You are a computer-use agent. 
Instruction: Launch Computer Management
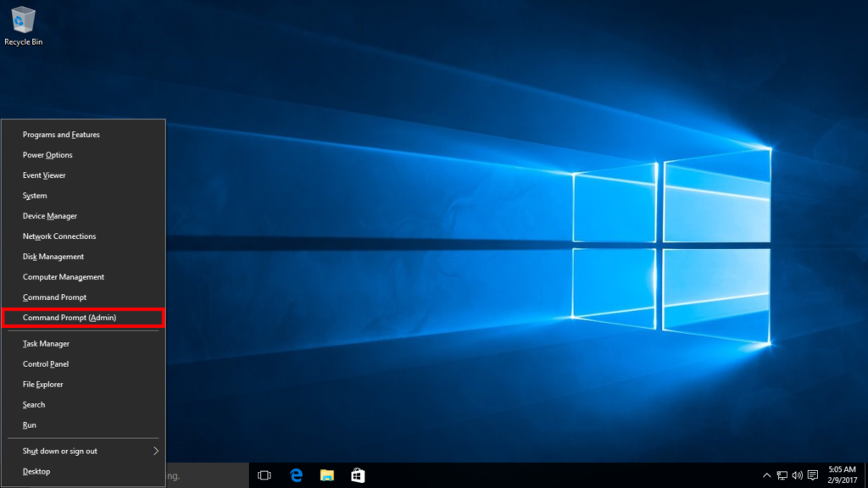coord(84,277)
